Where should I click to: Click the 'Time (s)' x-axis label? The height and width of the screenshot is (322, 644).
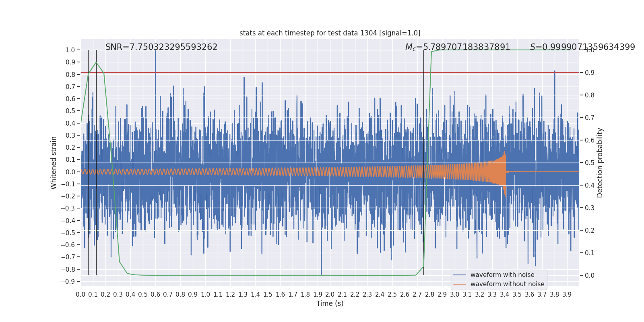pyautogui.click(x=330, y=303)
